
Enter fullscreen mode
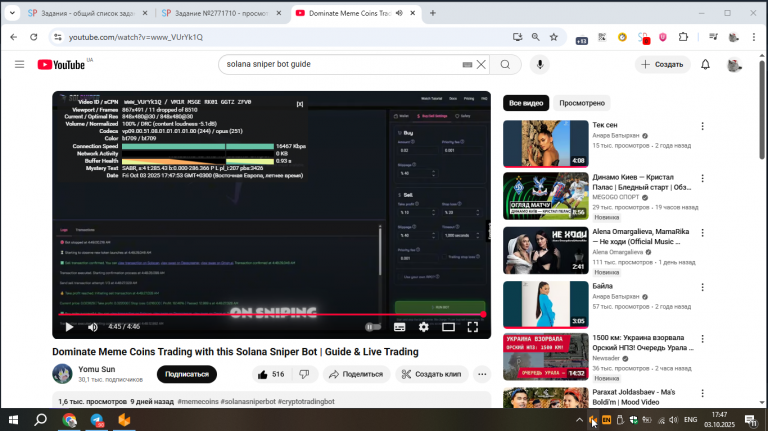(x=473, y=327)
